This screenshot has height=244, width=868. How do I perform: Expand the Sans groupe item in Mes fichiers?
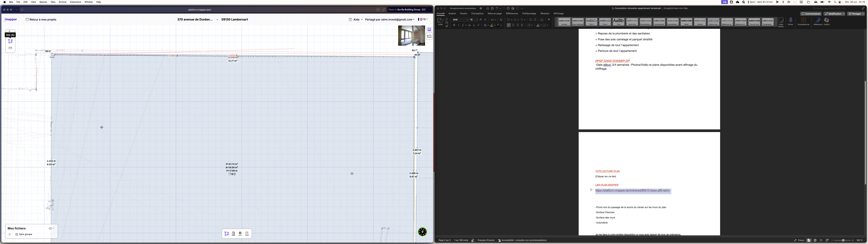click(10, 234)
